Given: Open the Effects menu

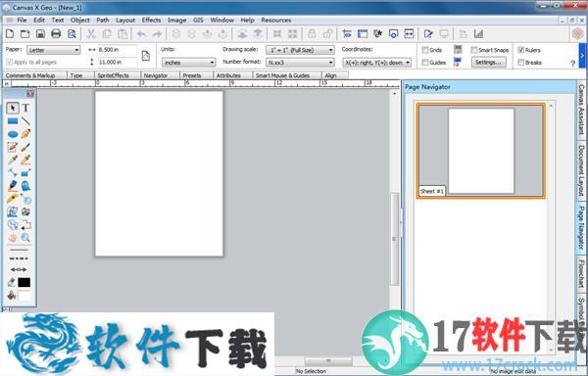Looking at the screenshot, I should point(151,21).
